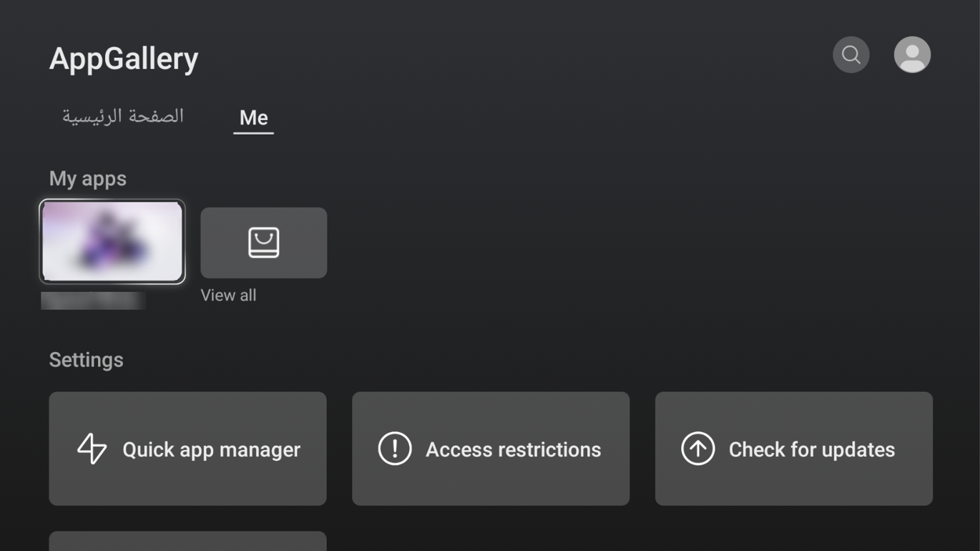Switch to the الصفحة الرئيسية tab
The width and height of the screenshot is (980, 551).
coord(123,116)
